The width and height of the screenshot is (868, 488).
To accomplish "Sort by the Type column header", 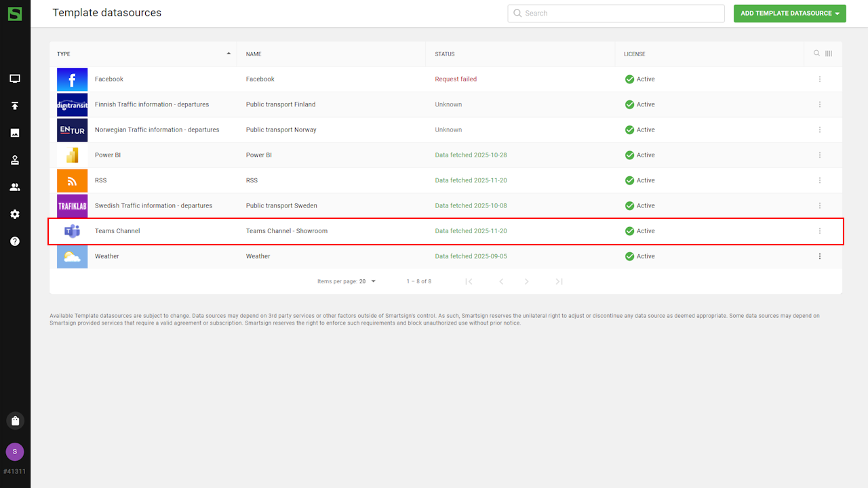I will click(x=64, y=54).
